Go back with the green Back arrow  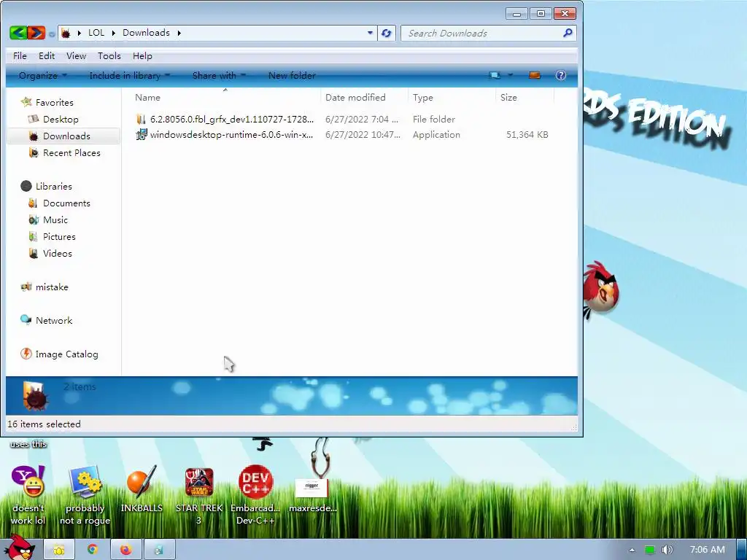point(18,32)
